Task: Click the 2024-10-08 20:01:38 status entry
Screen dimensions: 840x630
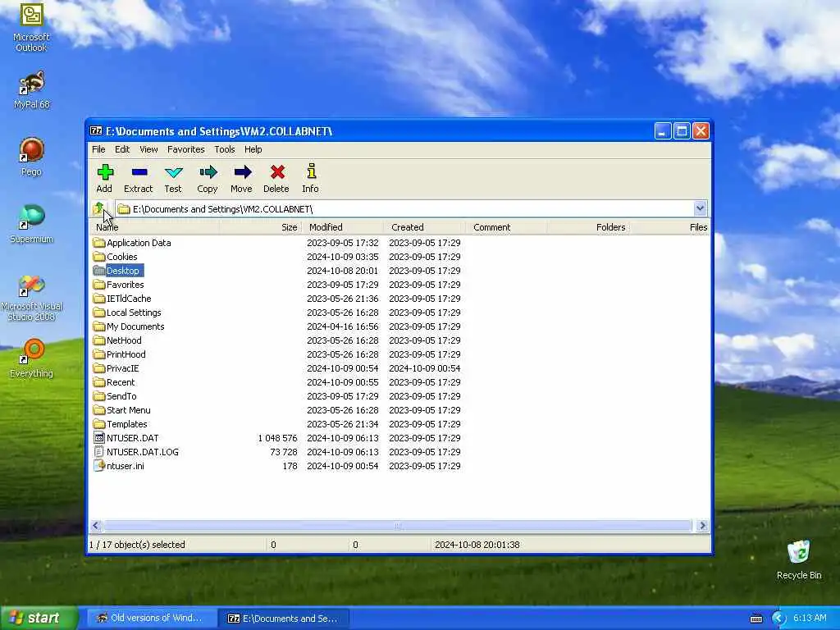Action: 477,545
